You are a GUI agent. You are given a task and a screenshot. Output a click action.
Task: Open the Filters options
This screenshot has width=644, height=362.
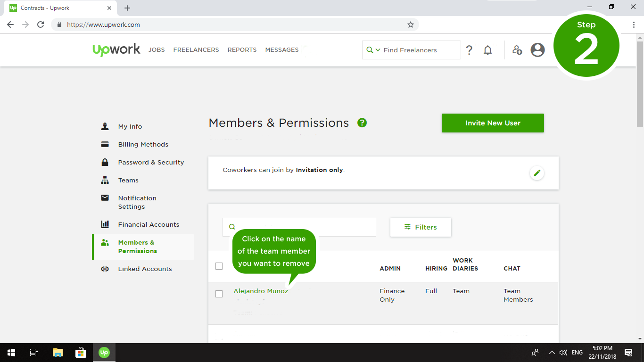tap(421, 227)
